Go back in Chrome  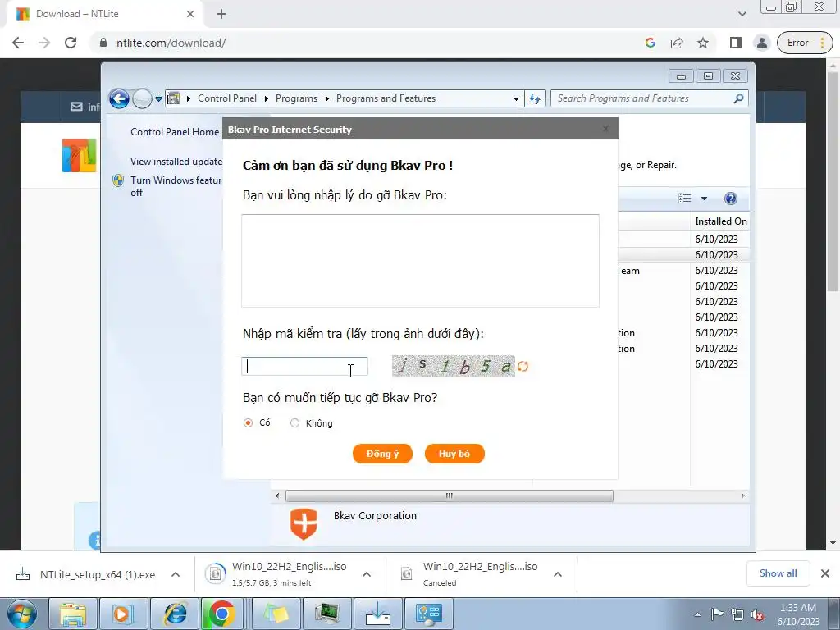click(x=18, y=43)
